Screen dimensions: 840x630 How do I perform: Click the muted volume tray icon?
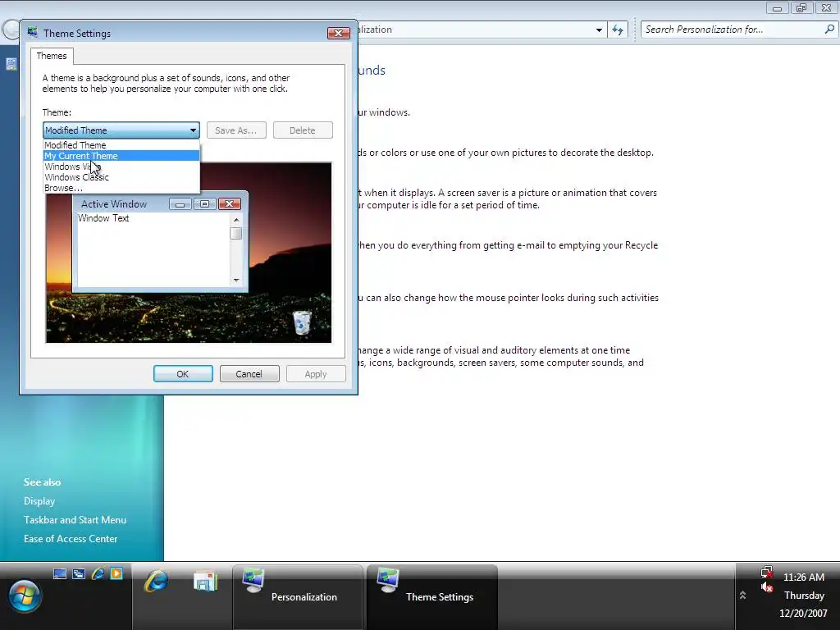[x=767, y=587]
